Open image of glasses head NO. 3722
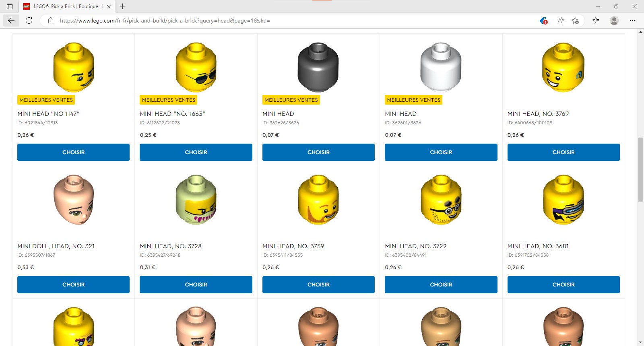This screenshot has width=644, height=346. (441, 200)
